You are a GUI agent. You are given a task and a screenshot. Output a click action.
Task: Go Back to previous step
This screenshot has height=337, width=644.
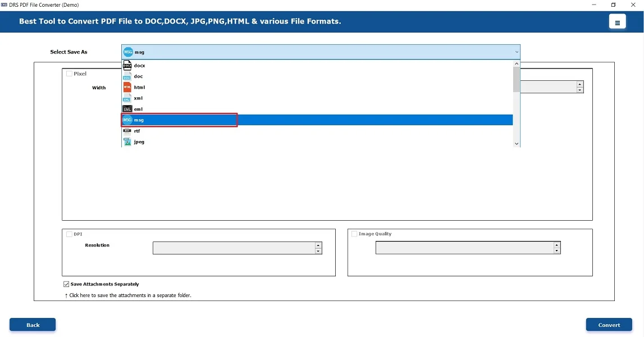point(33,325)
